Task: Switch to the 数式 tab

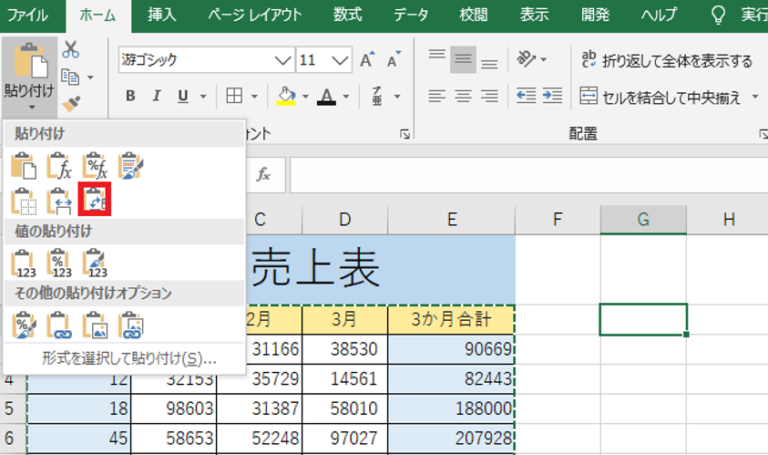Action: (x=348, y=15)
